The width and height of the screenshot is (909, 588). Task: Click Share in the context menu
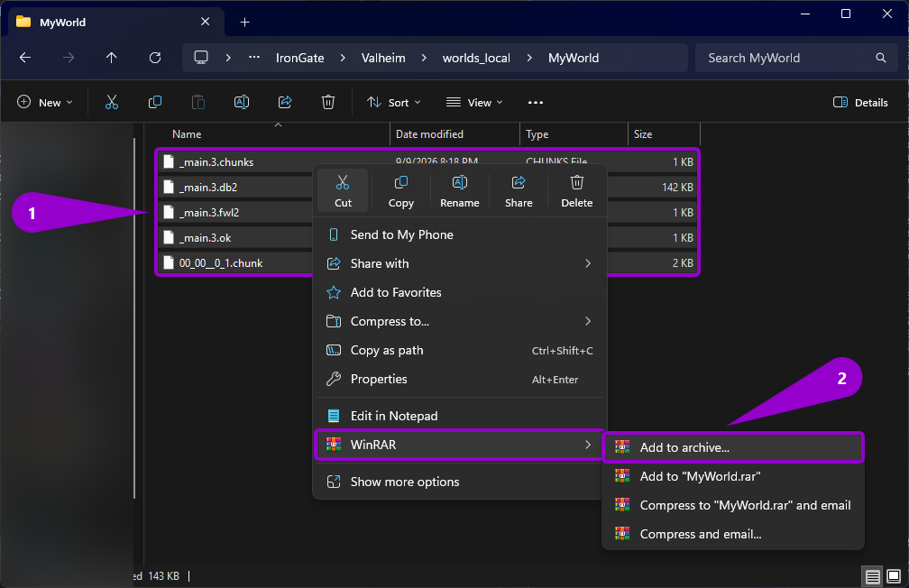click(519, 191)
